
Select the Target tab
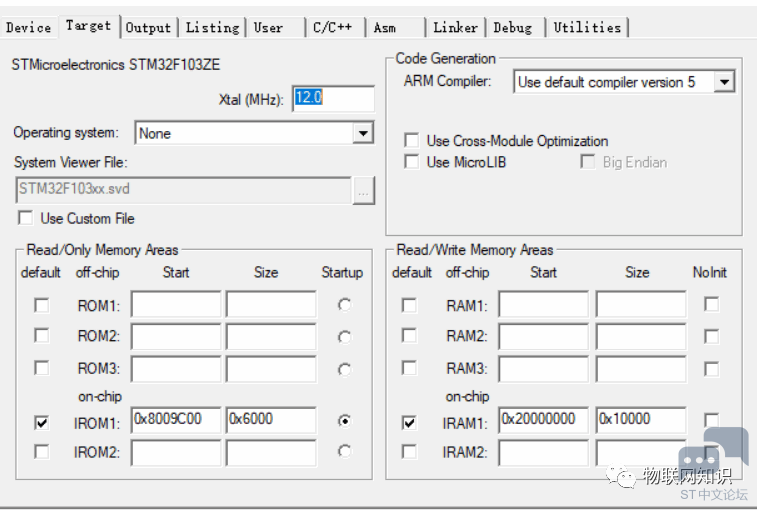point(89,26)
